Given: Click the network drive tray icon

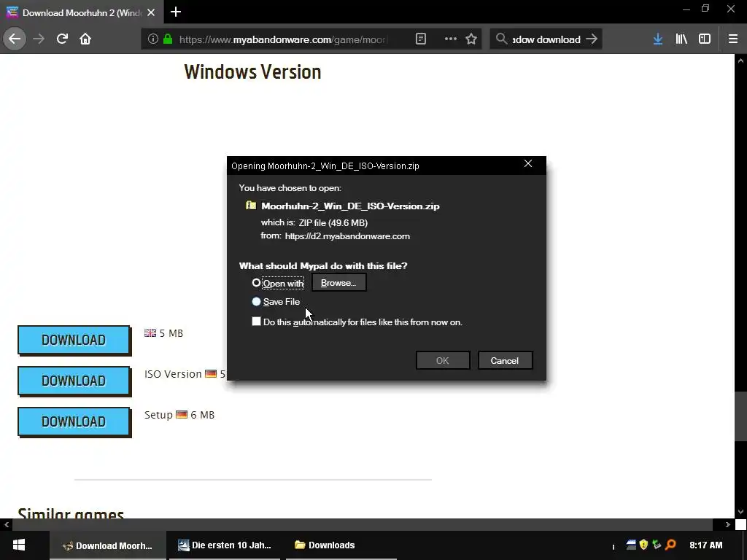Looking at the screenshot, I should (x=631, y=544).
